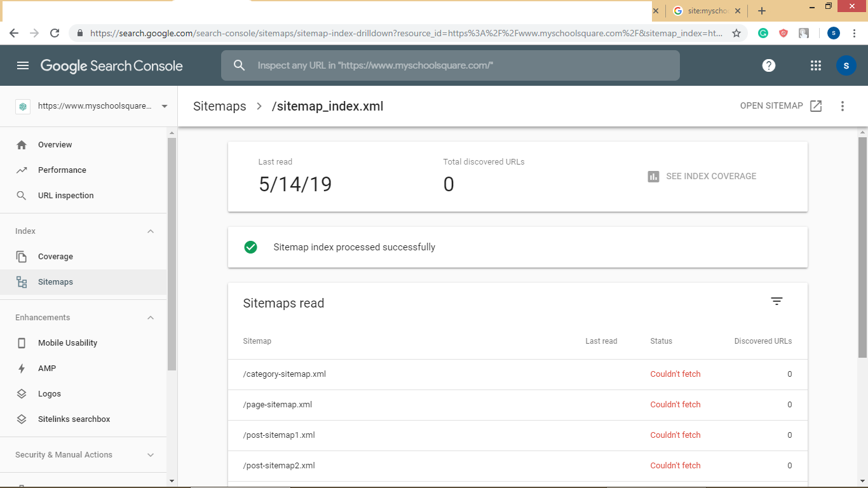Select Sitemaps in the sidebar

pos(83,282)
